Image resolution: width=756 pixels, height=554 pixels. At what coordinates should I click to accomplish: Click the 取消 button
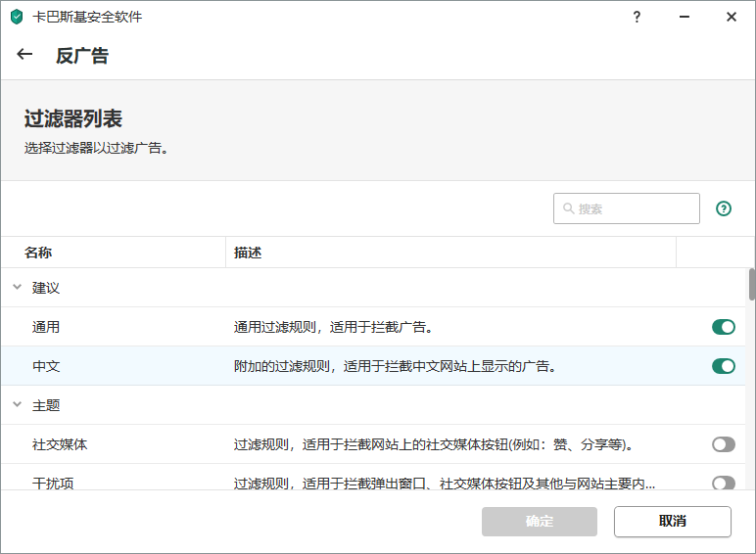click(672, 522)
